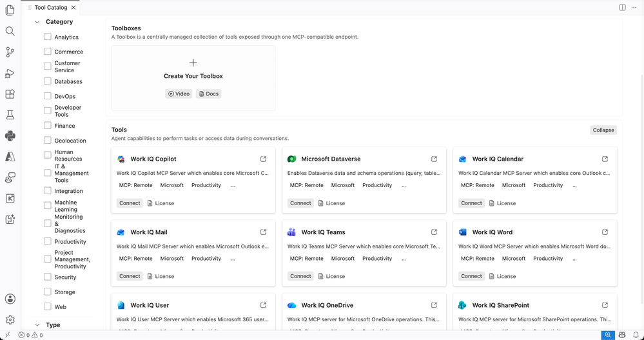Open the Search view icon
The image size is (644, 340).
tap(10, 31)
